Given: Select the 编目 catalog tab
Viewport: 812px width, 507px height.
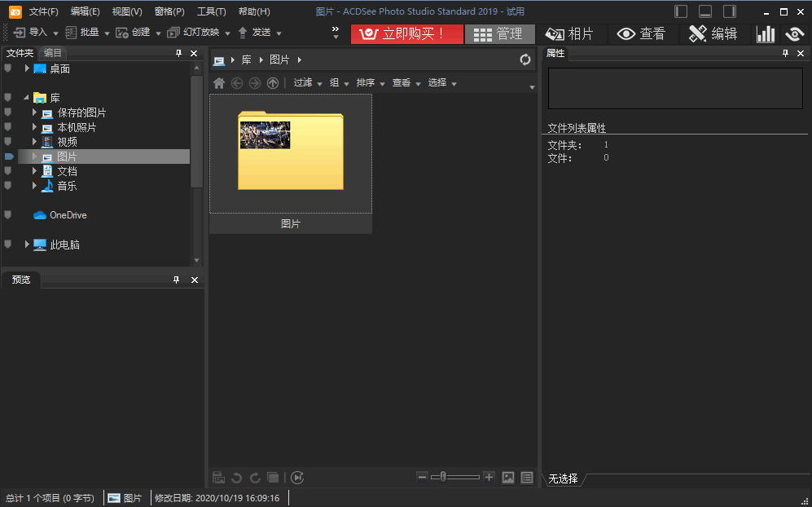Looking at the screenshot, I should [52, 53].
